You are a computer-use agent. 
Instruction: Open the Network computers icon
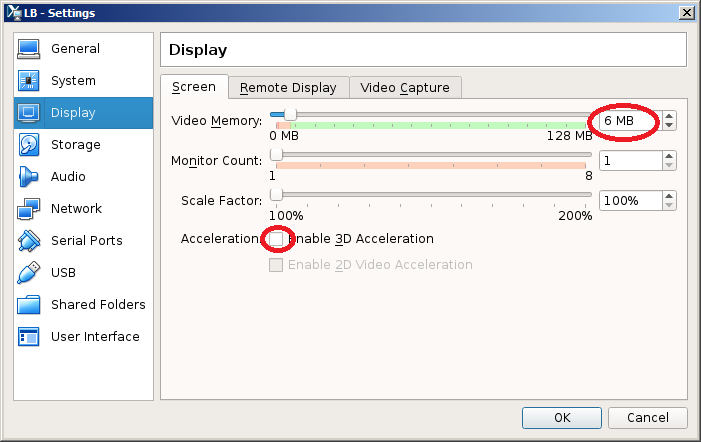click(x=29, y=209)
